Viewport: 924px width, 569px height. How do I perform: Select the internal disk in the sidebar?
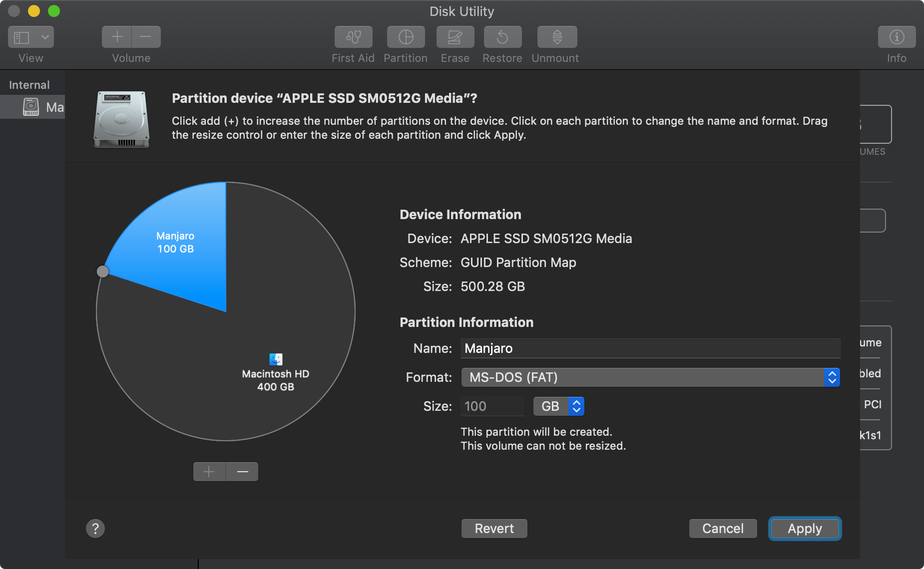click(x=32, y=107)
